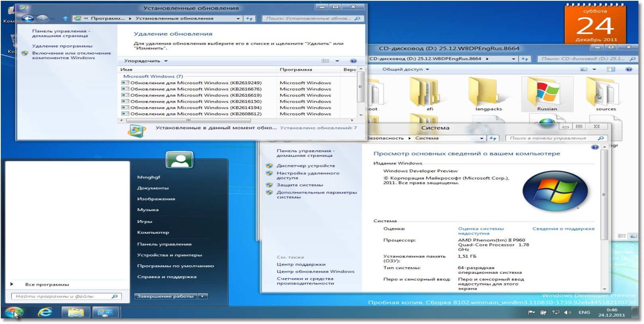Click the Back arrow in Installed Updates window

point(27,18)
